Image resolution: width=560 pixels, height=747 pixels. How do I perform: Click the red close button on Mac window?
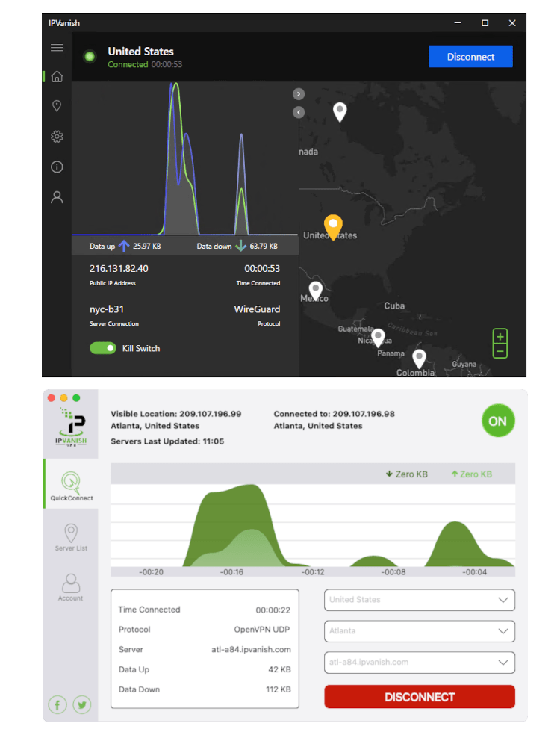[52, 398]
